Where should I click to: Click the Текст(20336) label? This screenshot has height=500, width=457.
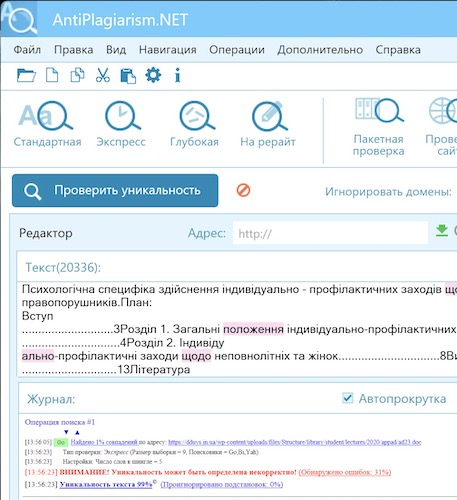click(x=63, y=267)
